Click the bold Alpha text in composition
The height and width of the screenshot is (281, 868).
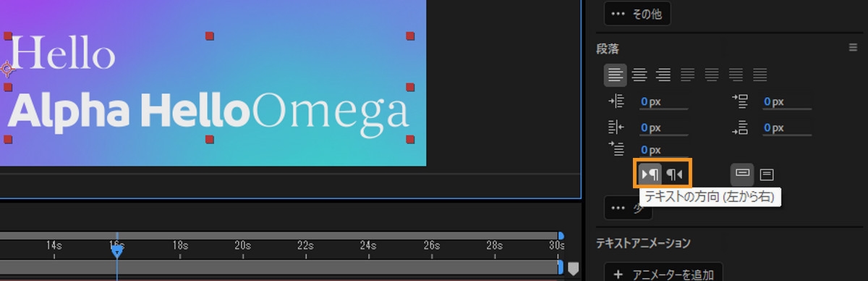[69, 112]
